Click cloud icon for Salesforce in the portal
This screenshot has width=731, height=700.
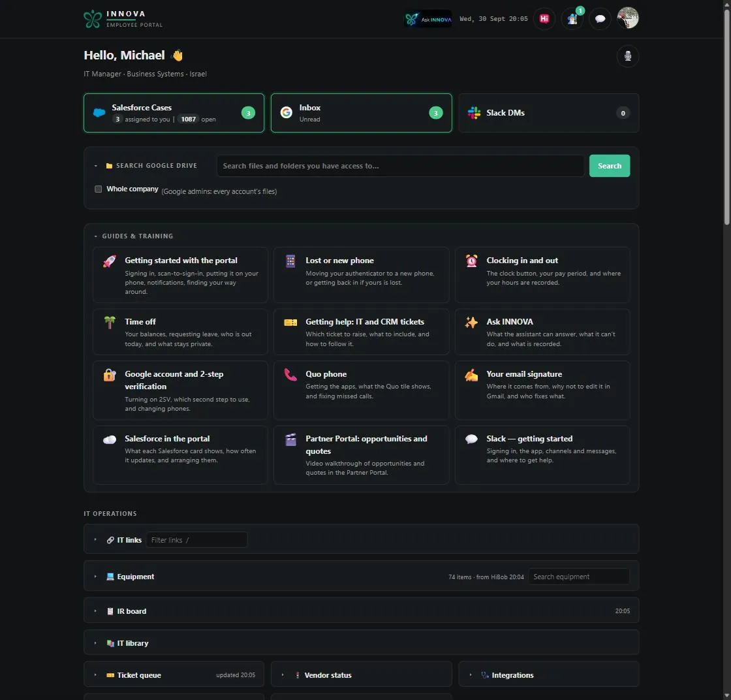tap(110, 439)
